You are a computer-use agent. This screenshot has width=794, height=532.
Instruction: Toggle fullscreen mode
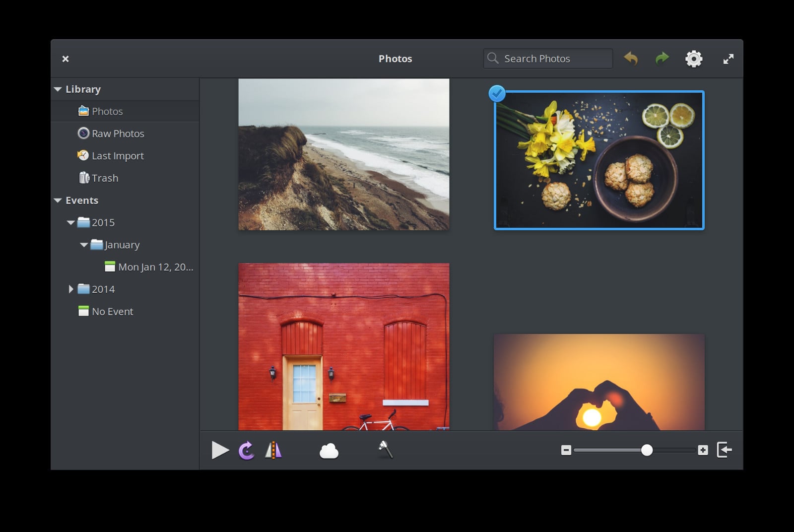point(728,58)
